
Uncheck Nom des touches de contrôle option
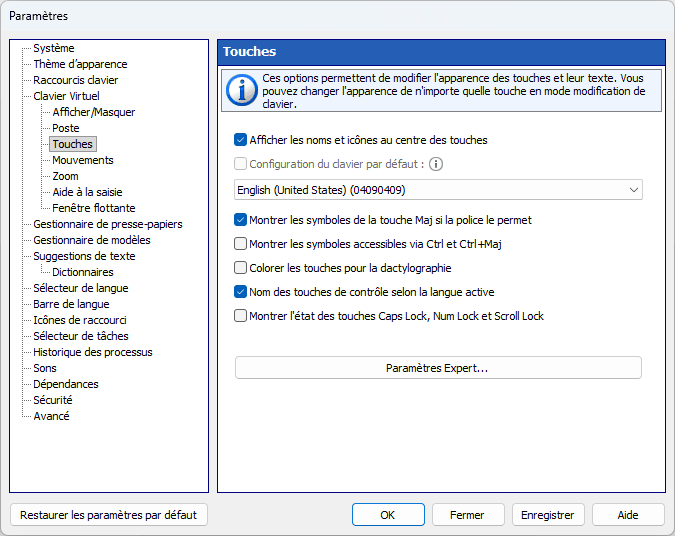click(240, 292)
